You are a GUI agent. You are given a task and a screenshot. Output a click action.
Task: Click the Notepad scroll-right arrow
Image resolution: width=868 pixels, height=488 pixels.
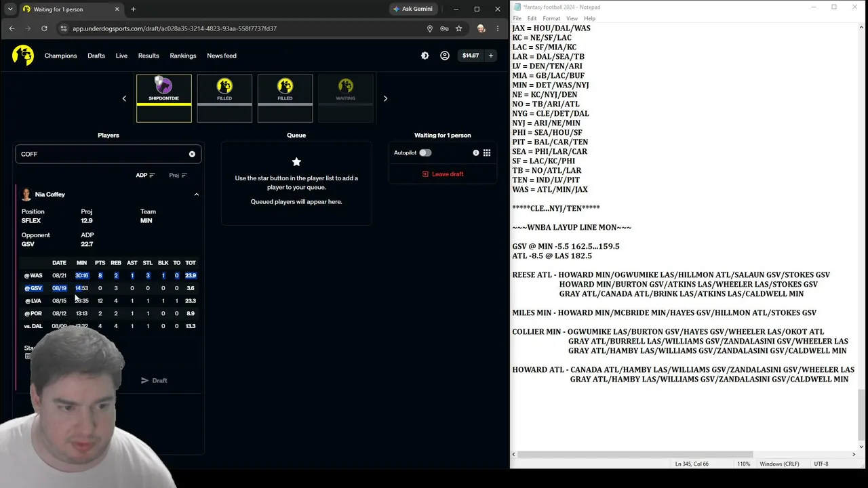coord(854,454)
